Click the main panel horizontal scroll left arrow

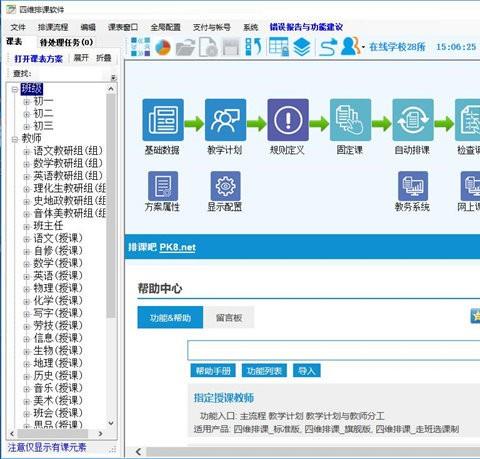pyautogui.click(x=139, y=452)
